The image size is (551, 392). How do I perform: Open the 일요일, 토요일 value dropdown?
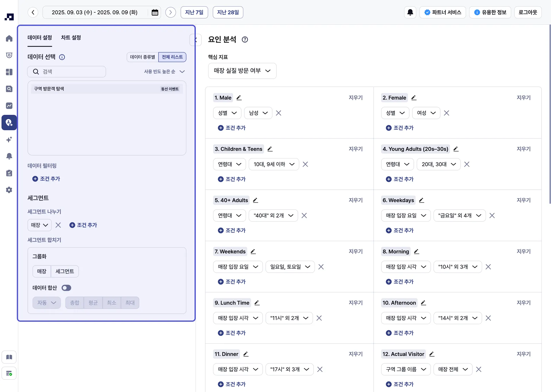tap(290, 267)
